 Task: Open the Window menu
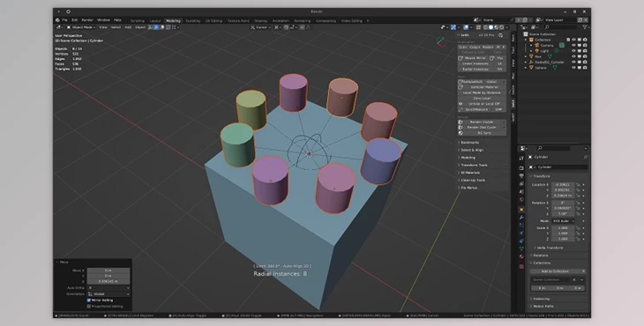click(103, 20)
